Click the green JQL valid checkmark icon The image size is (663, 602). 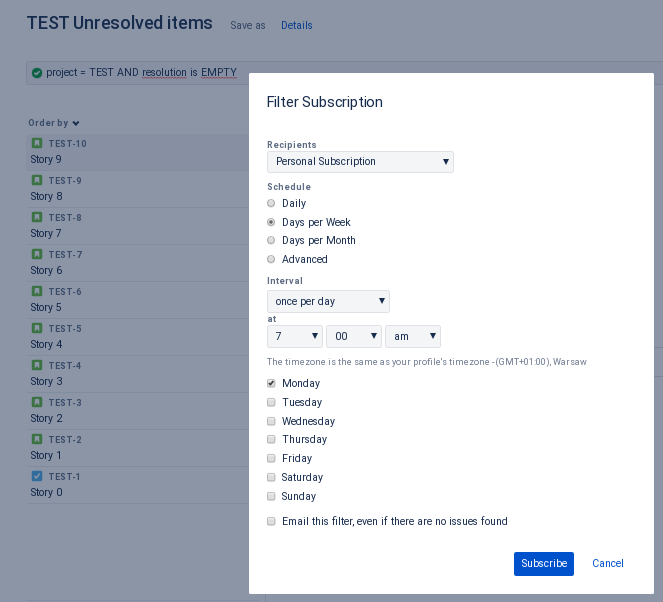pyautogui.click(x=37, y=73)
